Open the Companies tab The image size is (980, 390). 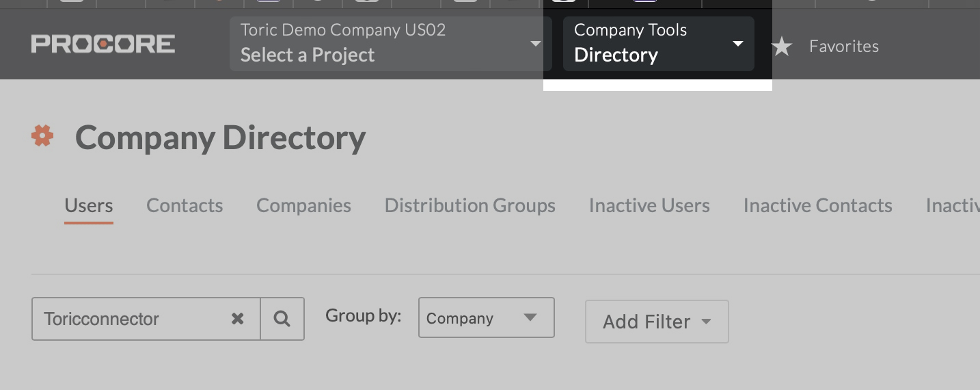[303, 205]
